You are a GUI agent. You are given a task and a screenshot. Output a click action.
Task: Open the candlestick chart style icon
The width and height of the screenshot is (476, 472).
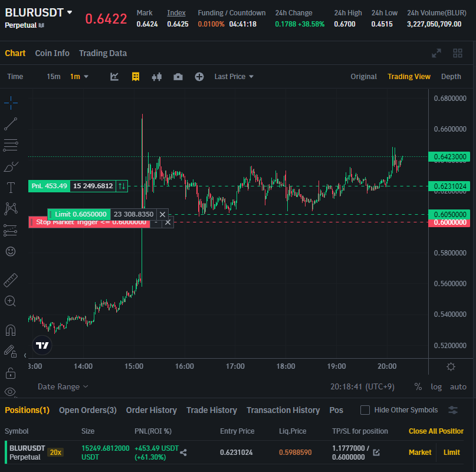pyautogui.click(x=157, y=77)
